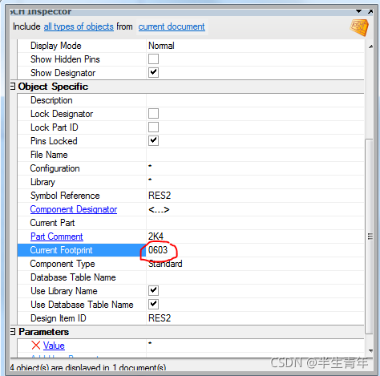Enable the Show Hidden Pins checkbox
Image resolution: width=380 pixels, height=376 pixels.
coord(153,59)
